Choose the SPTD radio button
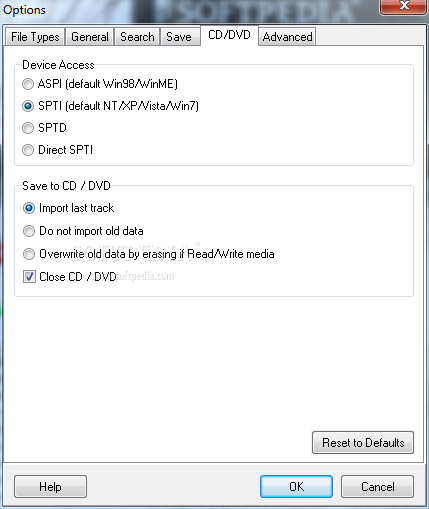Viewport: 429px width, 509px height. pyautogui.click(x=28, y=128)
